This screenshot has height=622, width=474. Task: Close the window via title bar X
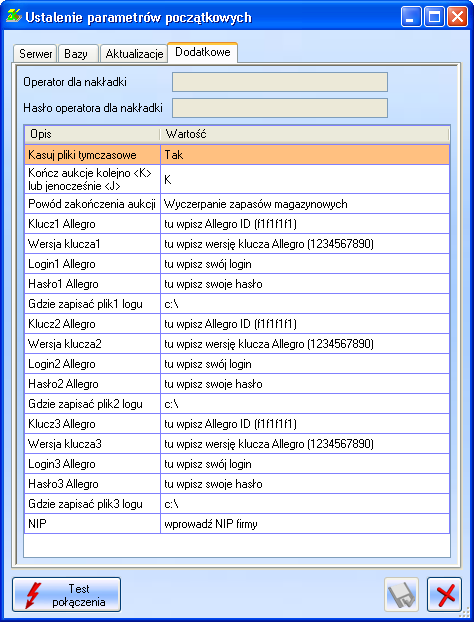[457, 17]
